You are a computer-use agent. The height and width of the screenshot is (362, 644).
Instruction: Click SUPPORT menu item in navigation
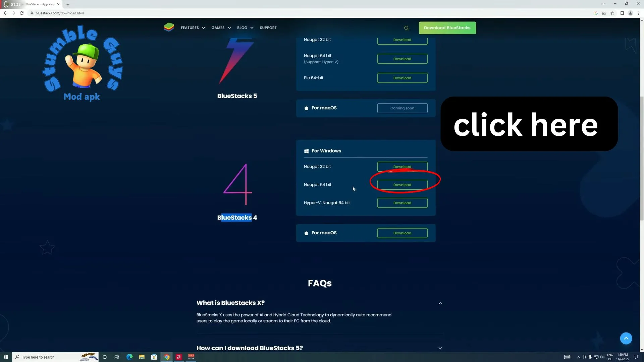point(268,27)
